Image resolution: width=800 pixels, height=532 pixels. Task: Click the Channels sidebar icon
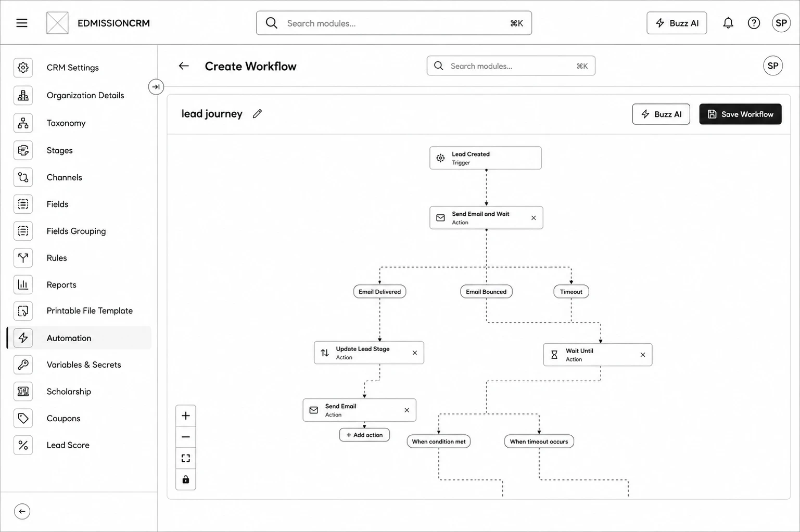[x=23, y=177]
